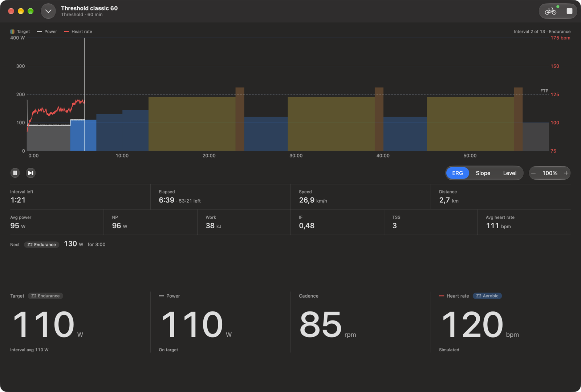
Task: Click the Z2 Endurance tag next to Next
Action: 42,245
